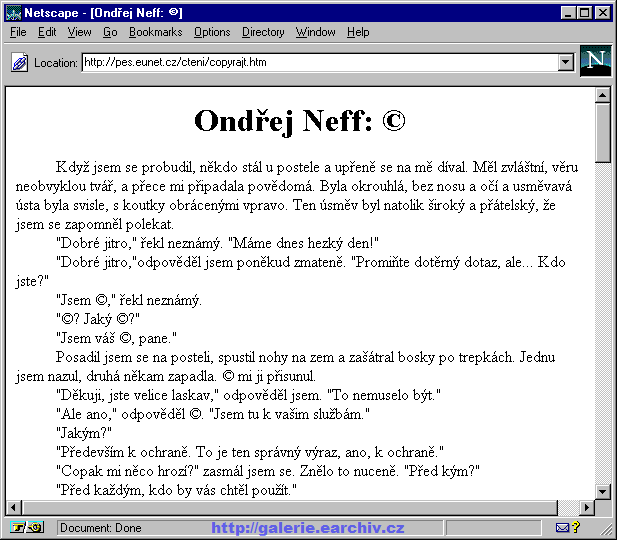
Task: Click the "Ondřej Neff: ©" page heading
Action: point(300,121)
